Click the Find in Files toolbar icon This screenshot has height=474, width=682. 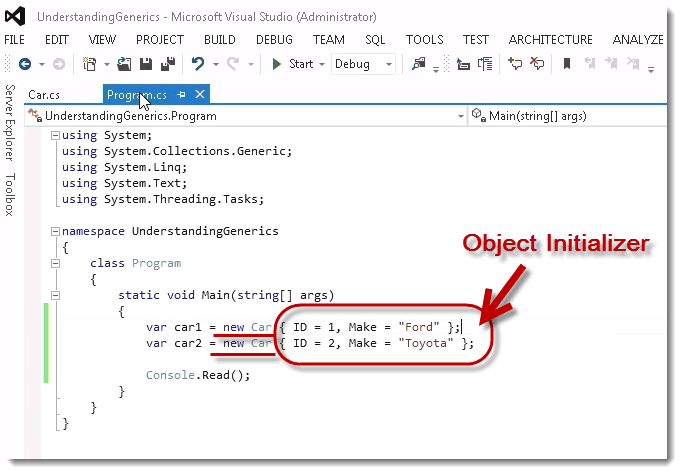point(418,64)
